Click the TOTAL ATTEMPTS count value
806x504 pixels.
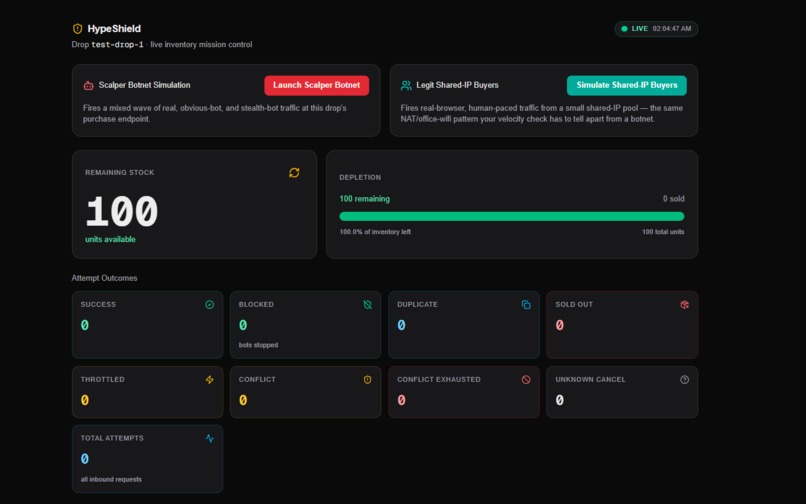[x=85, y=459]
